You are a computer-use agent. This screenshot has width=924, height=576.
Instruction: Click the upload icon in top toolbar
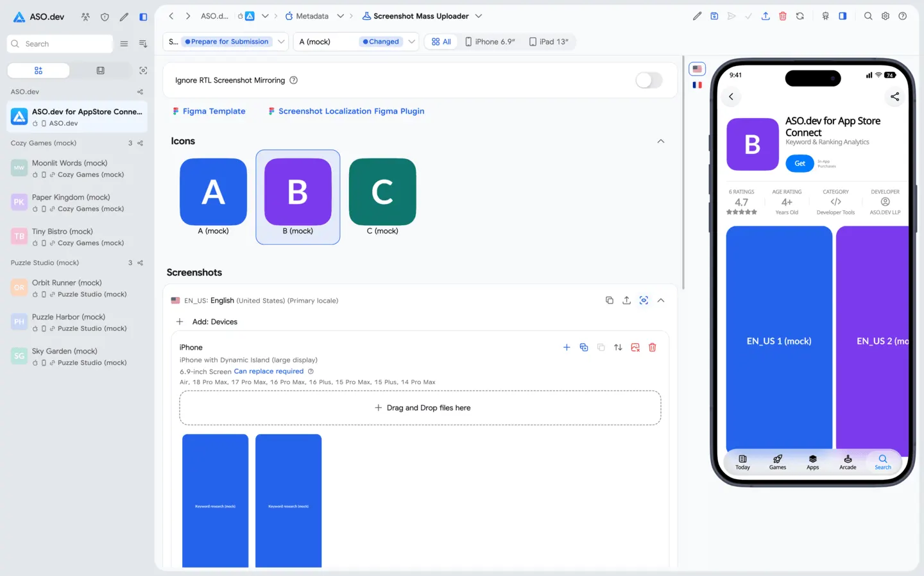tap(766, 16)
